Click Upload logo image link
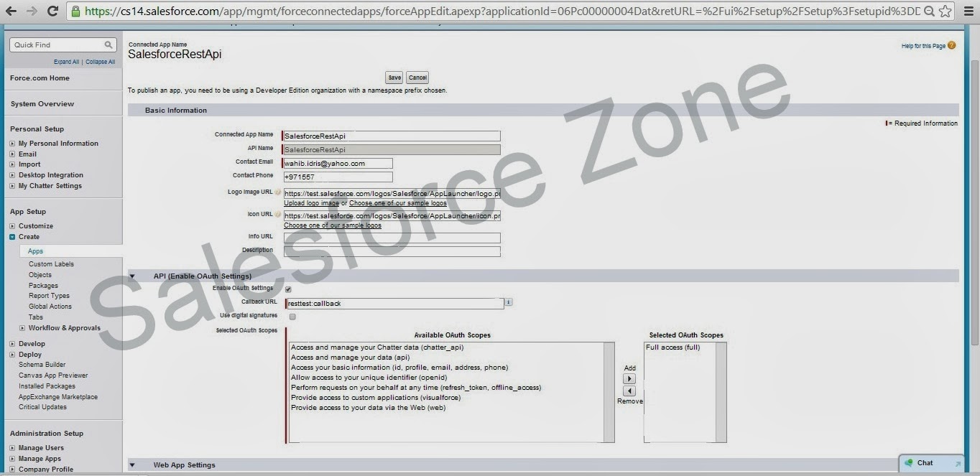The width and height of the screenshot is (980, 476). pos(311,203)
